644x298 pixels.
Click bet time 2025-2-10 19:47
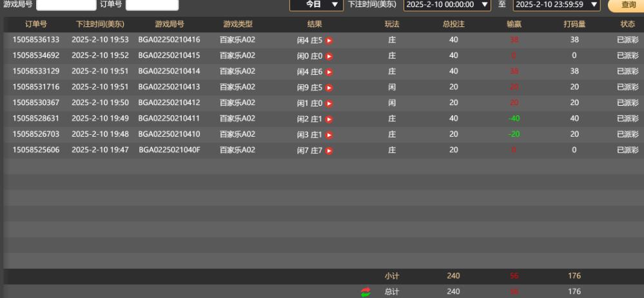[100, 150]
